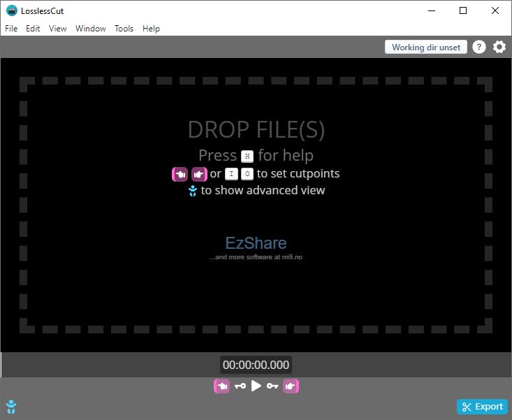Set cut start with left pointing hand button
Viewport: 512px width, 420px height.
coord(221,386)
